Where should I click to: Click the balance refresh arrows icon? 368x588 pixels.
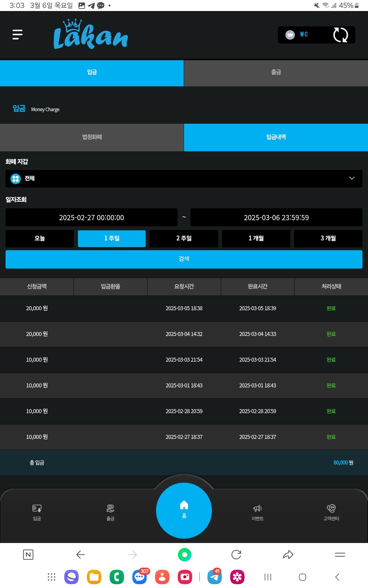point(340,35)
